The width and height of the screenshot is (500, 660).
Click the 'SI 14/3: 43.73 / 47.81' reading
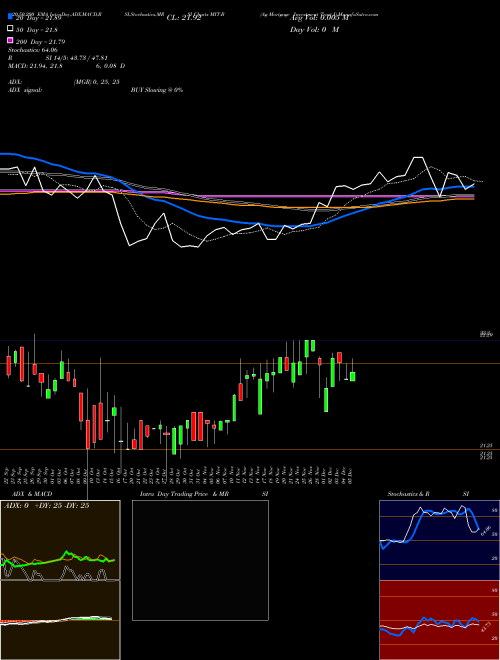pos(77,58)
